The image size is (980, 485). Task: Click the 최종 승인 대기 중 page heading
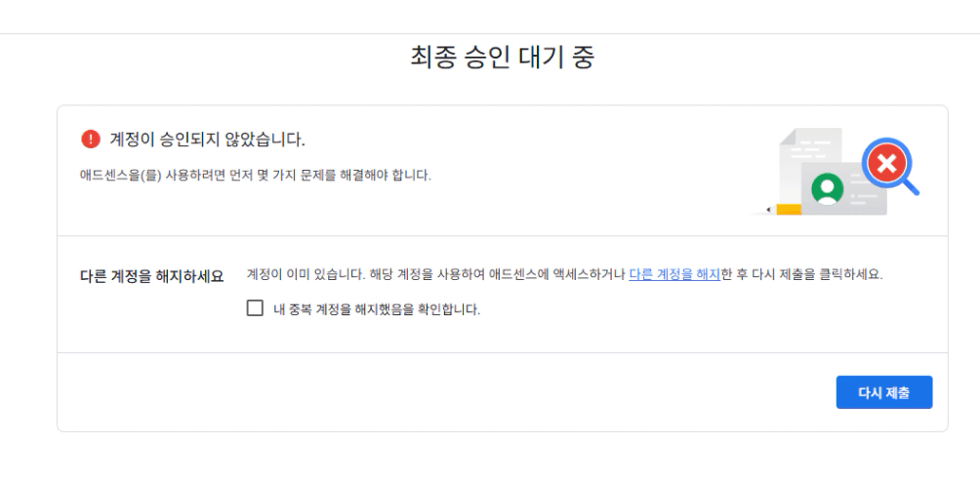pyautogui.click(x=503, y=58)
